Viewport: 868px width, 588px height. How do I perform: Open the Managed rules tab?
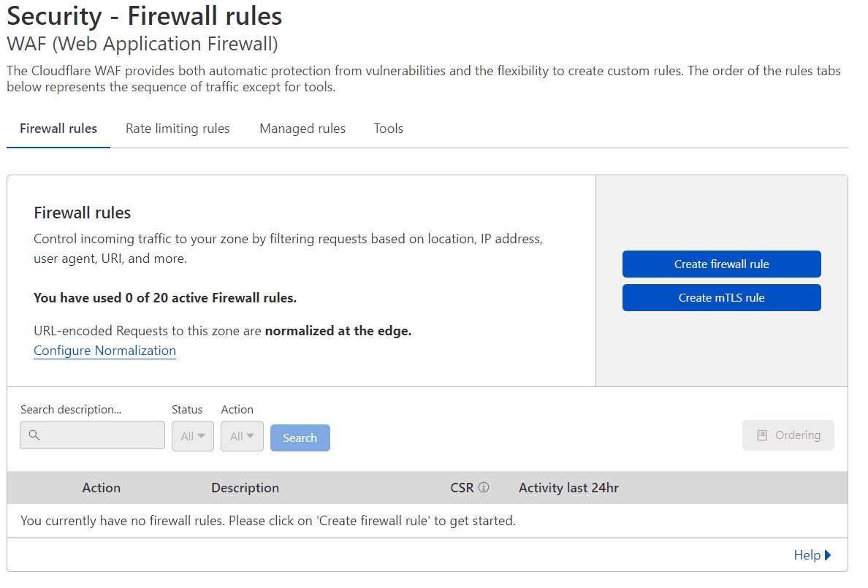pyautogui.click(x=302, y=129)
